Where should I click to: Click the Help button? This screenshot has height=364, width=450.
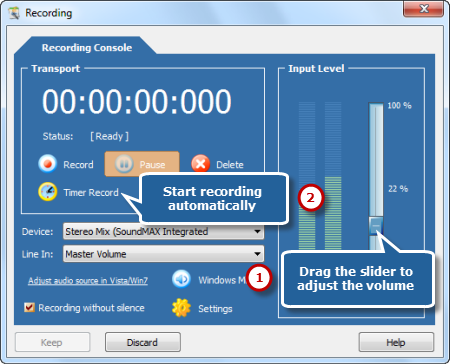coord(396,342)
